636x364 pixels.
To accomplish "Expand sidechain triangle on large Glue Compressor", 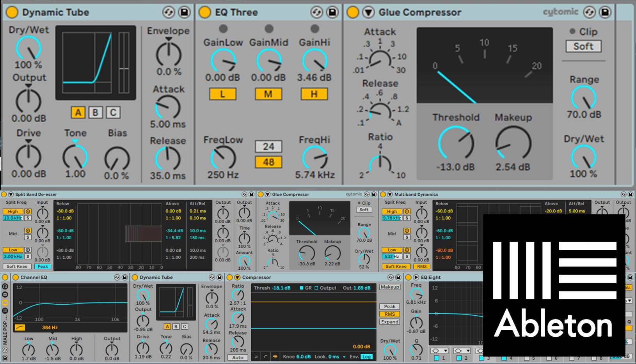I will click(368, 12).
